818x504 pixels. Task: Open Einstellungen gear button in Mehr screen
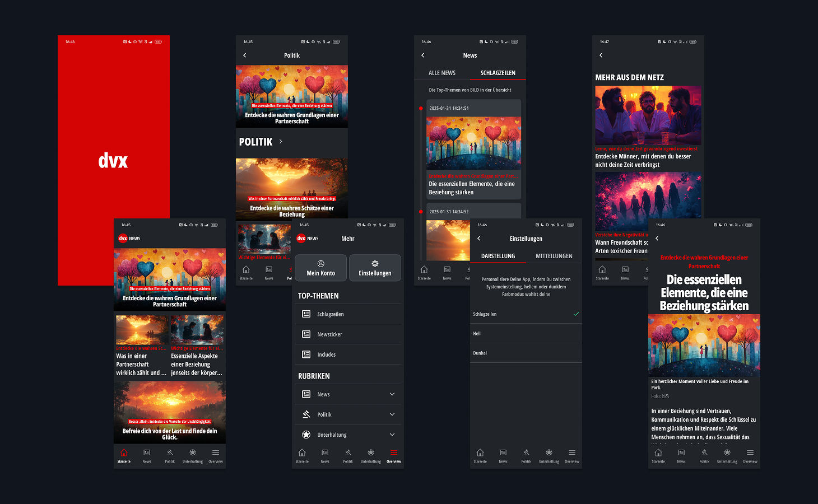375,268
